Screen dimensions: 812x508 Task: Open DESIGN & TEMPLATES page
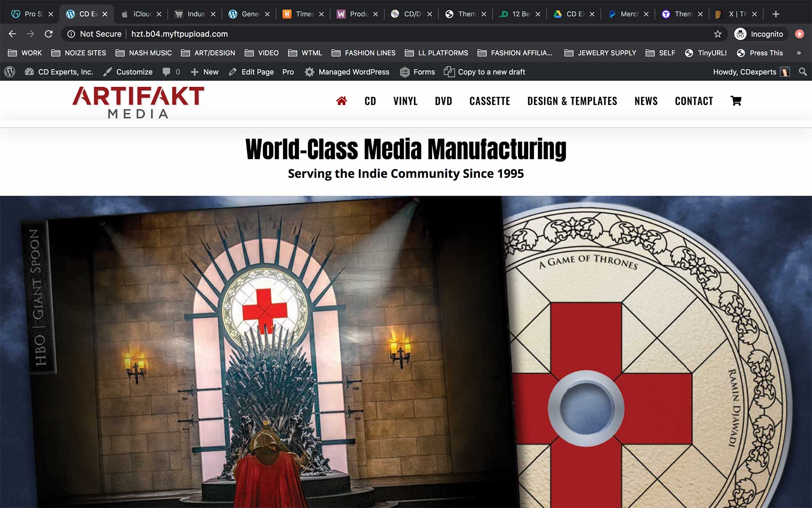tap(572, 101)
